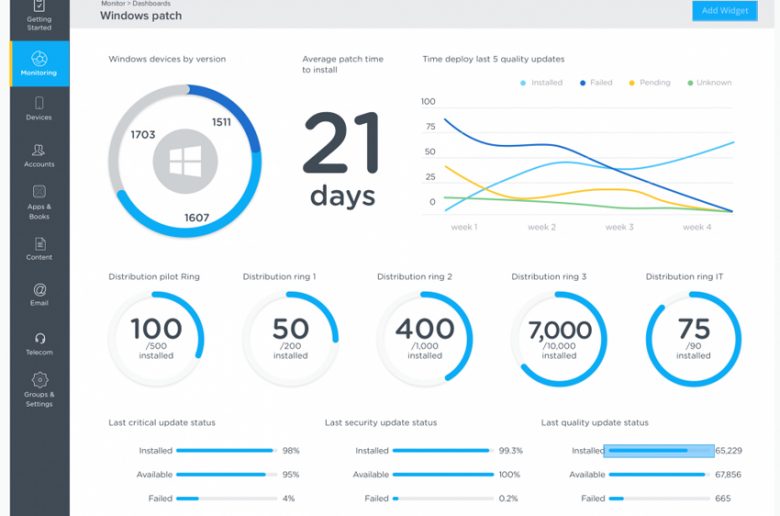Click the 1607 donut chart value
This screenshot has width=780, height=516.
click(197, 218)
